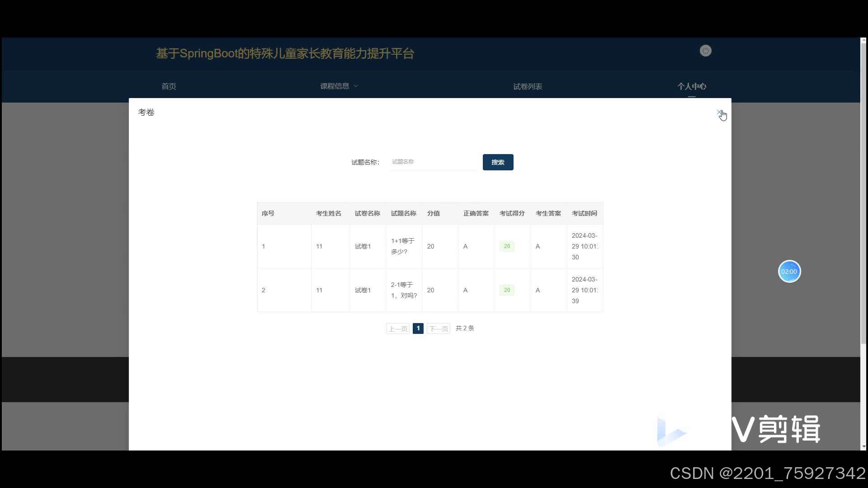Click the 下一页 pagination button

[x=438, y=328]
